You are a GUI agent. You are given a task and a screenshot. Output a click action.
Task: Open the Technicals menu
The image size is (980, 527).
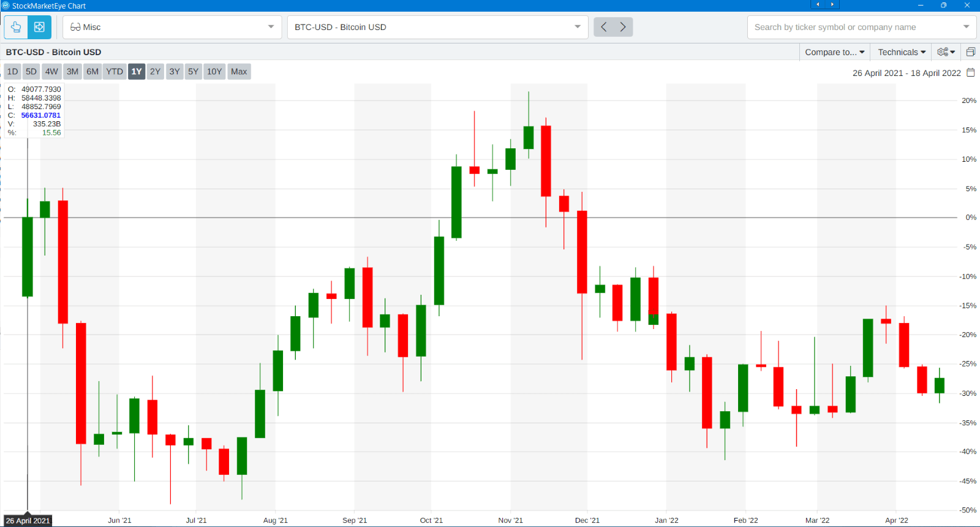pos(901,52)
